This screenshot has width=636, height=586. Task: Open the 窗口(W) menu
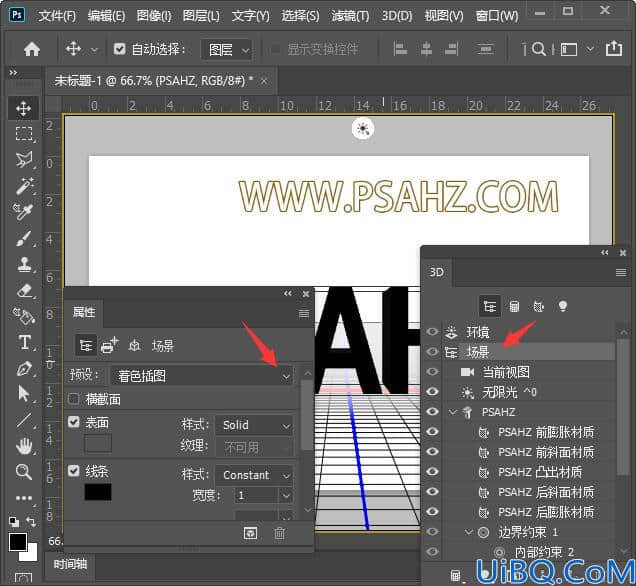(x=497, y=16)
